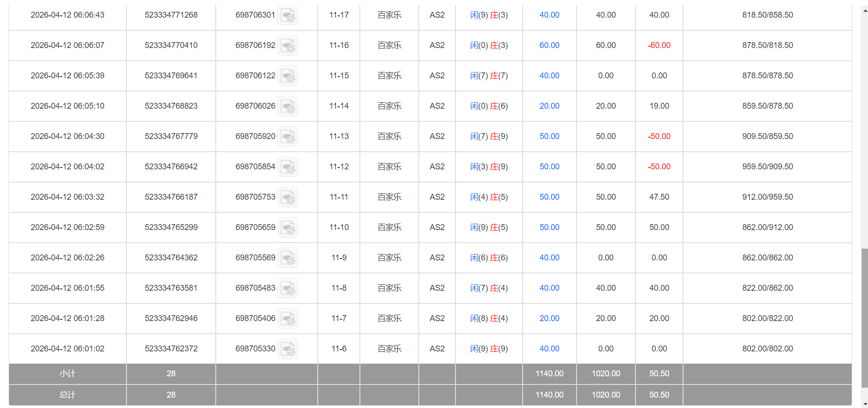868x408 pixels.
Task: Open video replay for round 11-7
Action: (x=288, y=318)
